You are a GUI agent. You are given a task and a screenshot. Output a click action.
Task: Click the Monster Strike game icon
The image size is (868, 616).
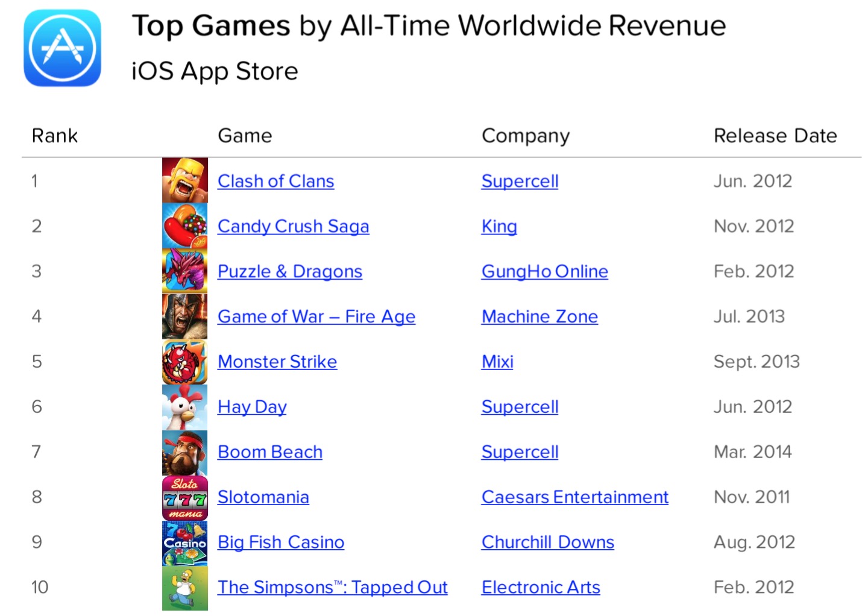point(184,362)
